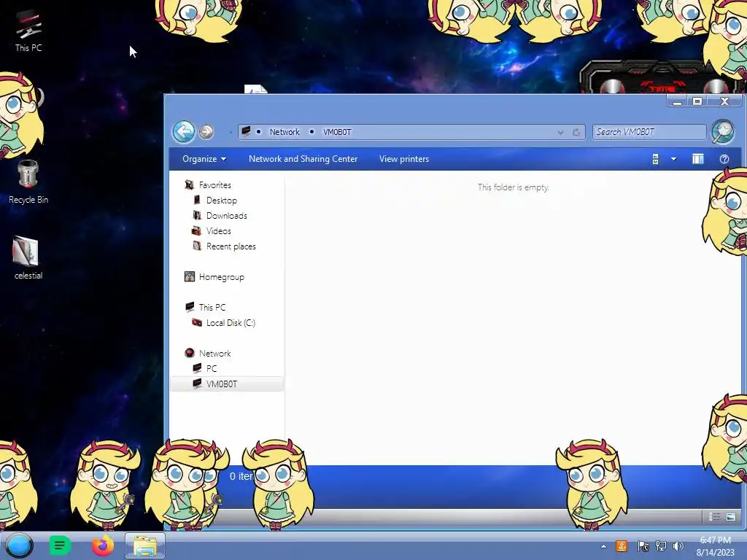
Task: Open the Start orb
Action: tap(19, 545)
